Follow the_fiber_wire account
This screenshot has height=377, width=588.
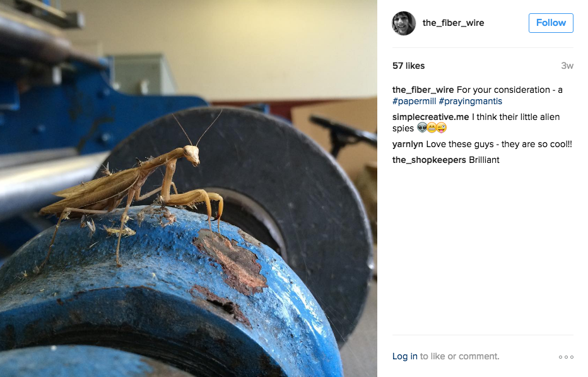click(551, 23)
